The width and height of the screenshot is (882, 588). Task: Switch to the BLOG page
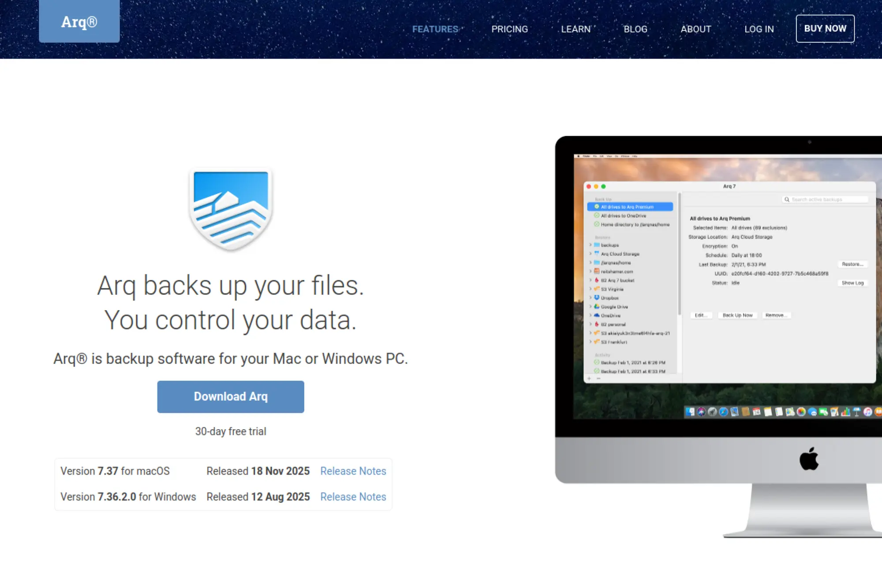click(x=635, y=29)
